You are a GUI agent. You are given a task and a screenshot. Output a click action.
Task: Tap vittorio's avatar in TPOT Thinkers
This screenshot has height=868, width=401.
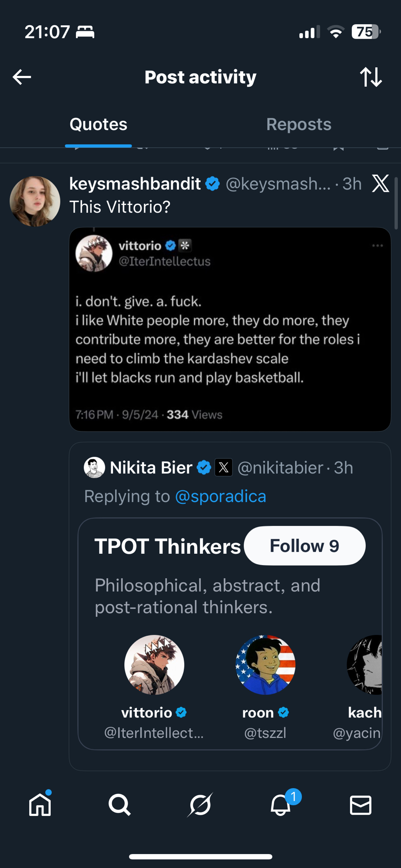click(154, 664)
